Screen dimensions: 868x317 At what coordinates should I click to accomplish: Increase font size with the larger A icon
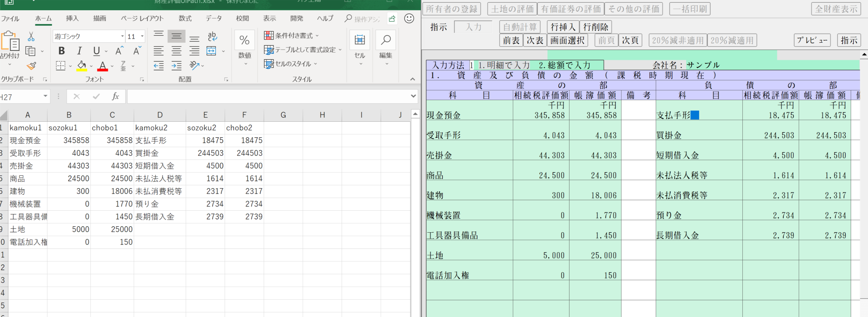click(120, 51)
